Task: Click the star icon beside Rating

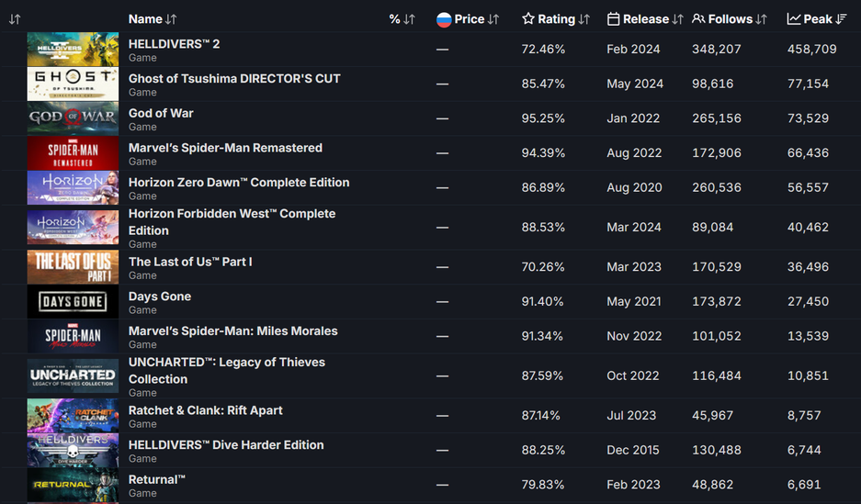Action: 528,19
